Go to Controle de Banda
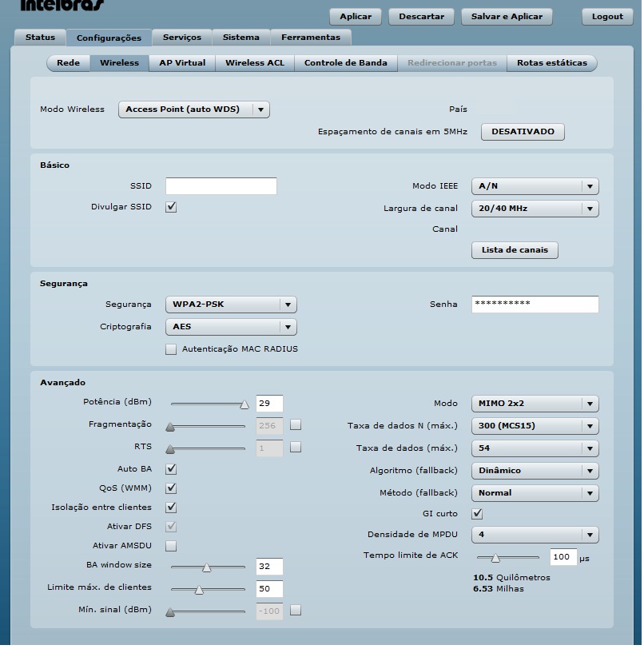The width and height of the screenshot is (644, 649). click(346, 63)
